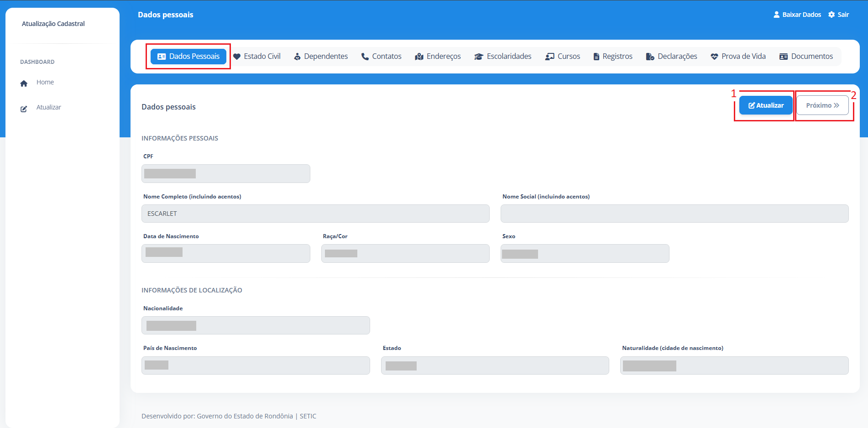This screenshot has width=868, height=428.
Task: Open the Sexo field
Action: tap(585, 254)
